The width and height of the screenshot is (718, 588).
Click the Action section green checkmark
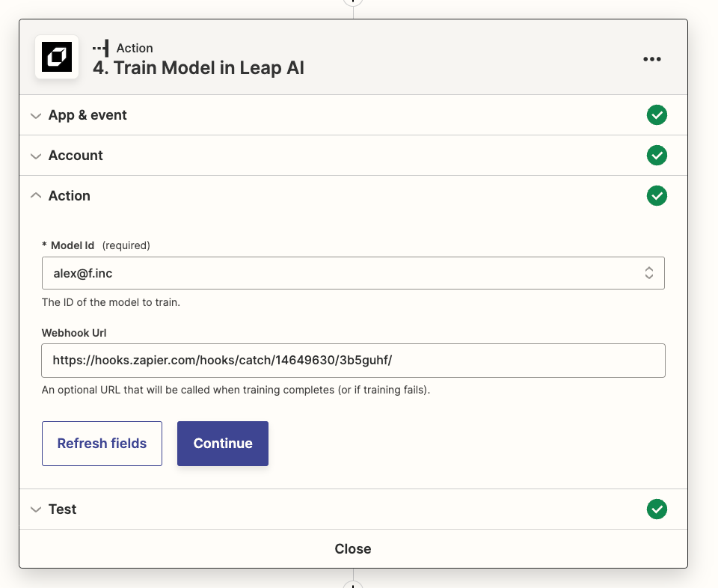[657, 196]
